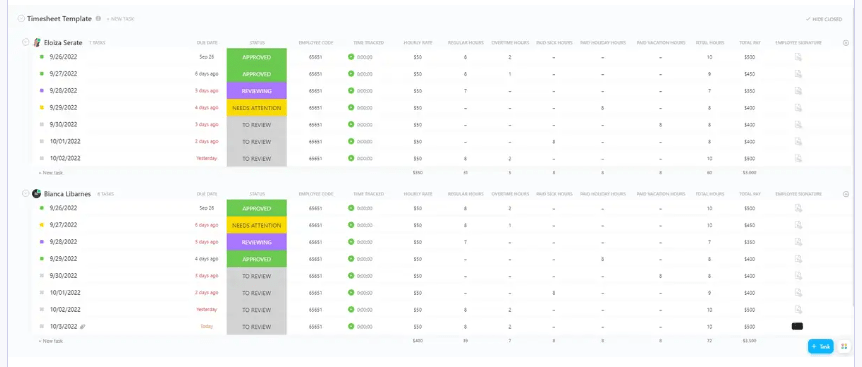The width and height of the screenshot is (862, 367).
Task: Open signature file icon on Eloiza's 10/02/2022 row
Action: pyautogui.click(x=798, y=158)
